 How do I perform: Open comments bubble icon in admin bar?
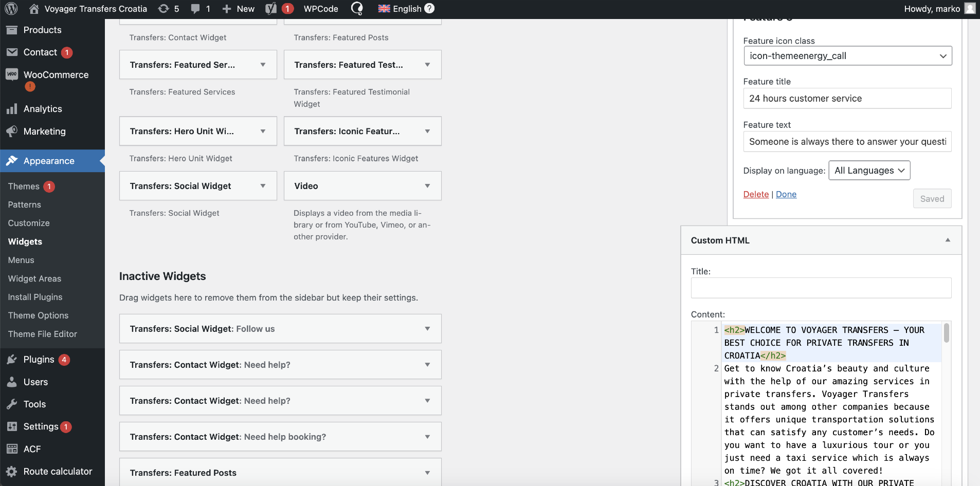[x=195, y=9]
